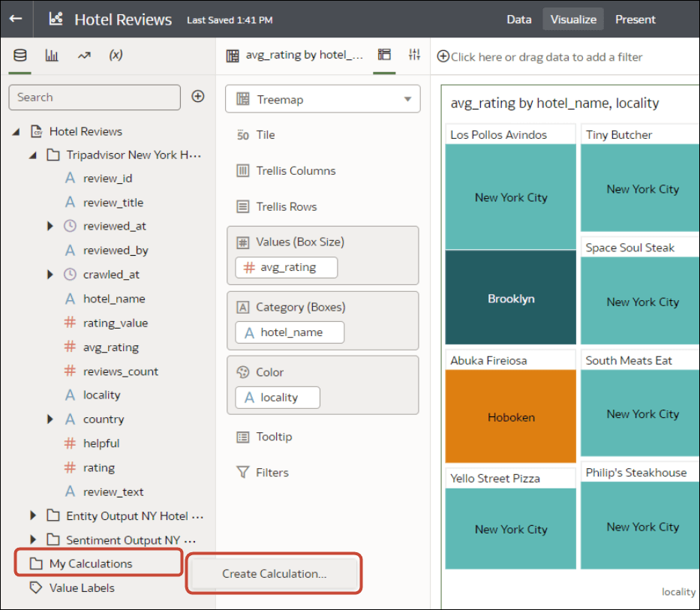
Task: Click the data Search field
Action: [95, 97]
